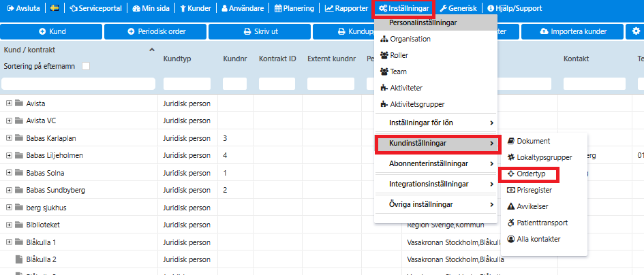
Task: Expand the Babas Karlaplan row
Action: pyautogui.click(x=9, y=138)
